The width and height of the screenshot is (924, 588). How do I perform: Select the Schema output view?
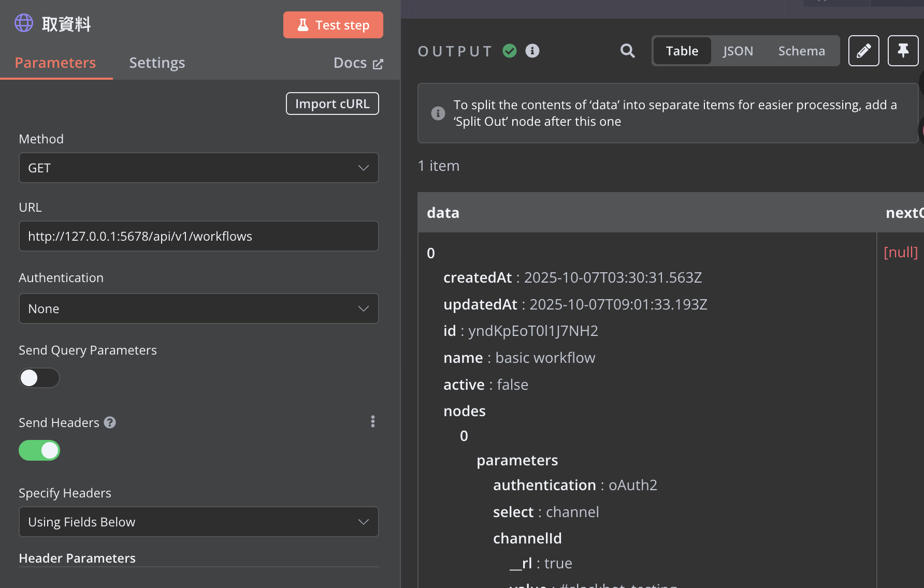[x=801, y=51]
